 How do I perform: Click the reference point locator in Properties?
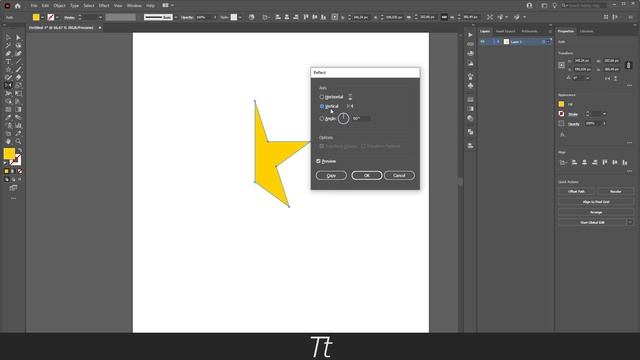(x=562, y=65)
